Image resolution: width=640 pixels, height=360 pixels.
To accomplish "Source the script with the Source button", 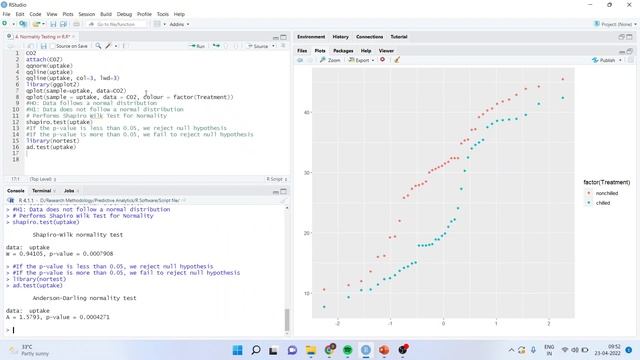I will (259, 46).
